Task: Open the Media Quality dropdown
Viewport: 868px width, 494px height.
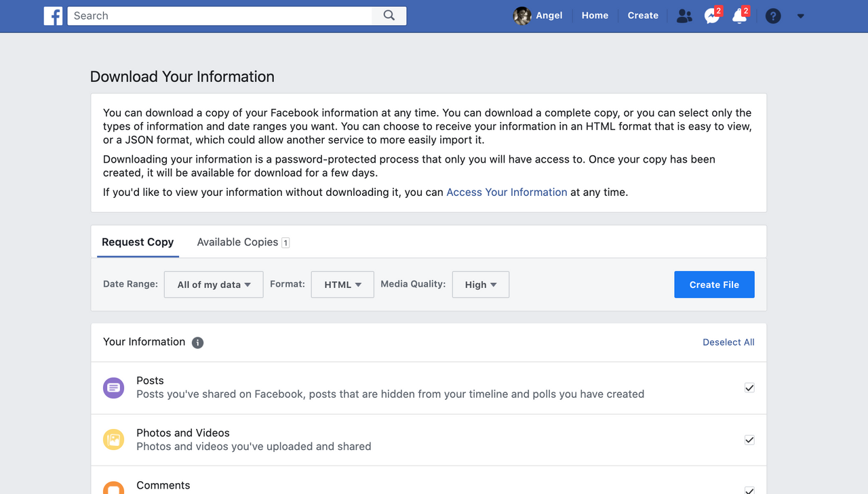Action: pyautogui.click(x=481, y=285)
